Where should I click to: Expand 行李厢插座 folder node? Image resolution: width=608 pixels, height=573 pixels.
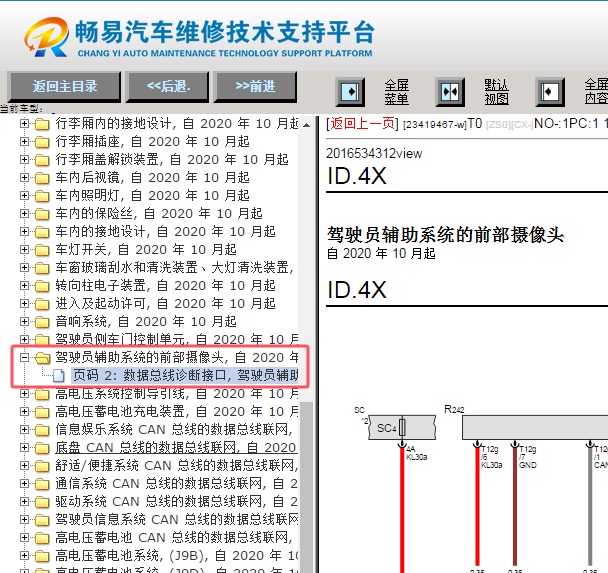pos(24,142)
